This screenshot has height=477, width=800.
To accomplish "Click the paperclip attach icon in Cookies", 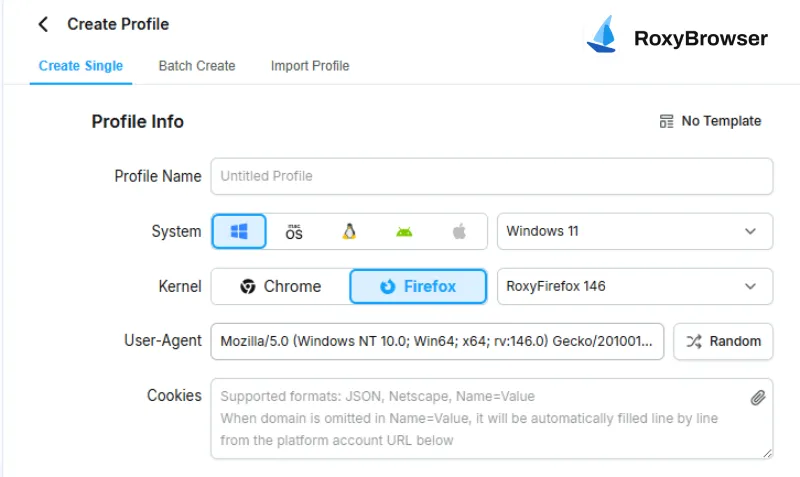I will coord(758,397).
